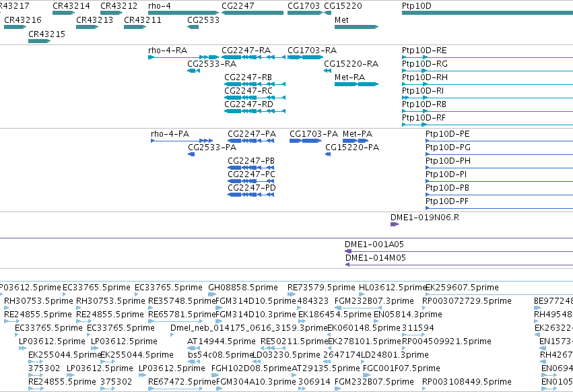This screenshot has height=392, width=573.
Task: Select the CR43214 gene arrow
Action: coord(63,13)
